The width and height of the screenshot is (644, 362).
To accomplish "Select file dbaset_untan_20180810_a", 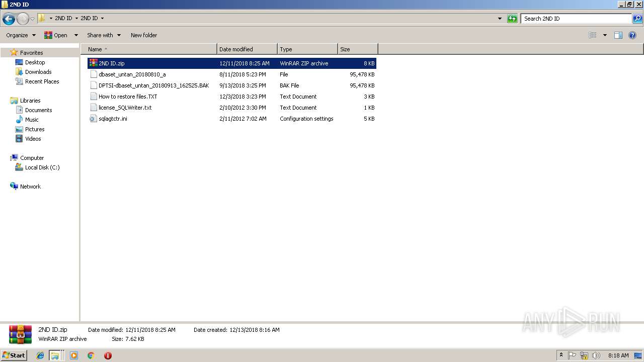I will (132, 74).
